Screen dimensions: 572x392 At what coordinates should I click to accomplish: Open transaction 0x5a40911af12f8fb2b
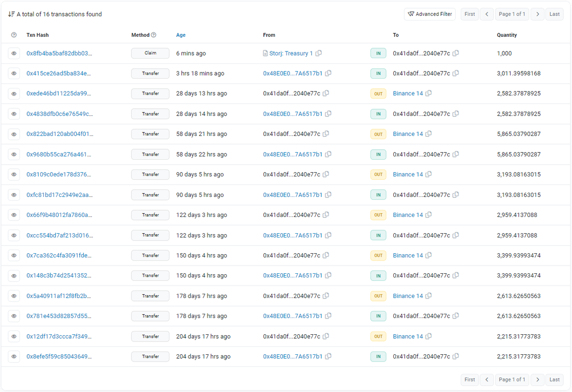[60, 296]
